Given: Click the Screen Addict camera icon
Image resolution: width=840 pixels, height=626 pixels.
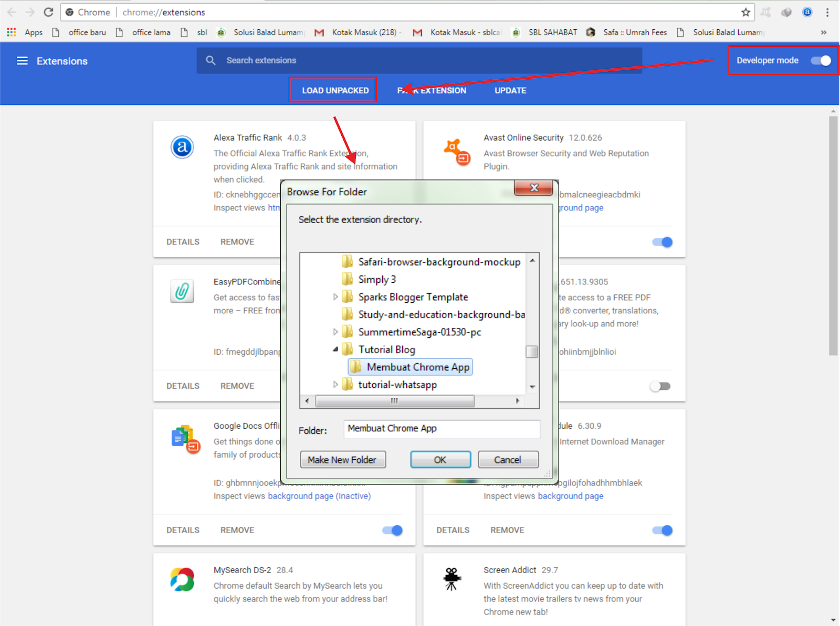Looking at the screenshot, I should click(451, 579).
